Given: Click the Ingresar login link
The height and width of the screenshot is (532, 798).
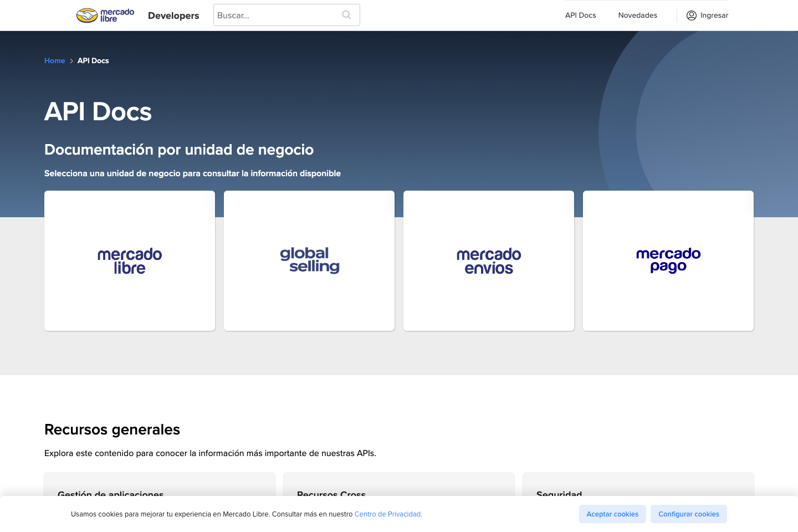Looking at the screenshot, I should coord(714,15).
